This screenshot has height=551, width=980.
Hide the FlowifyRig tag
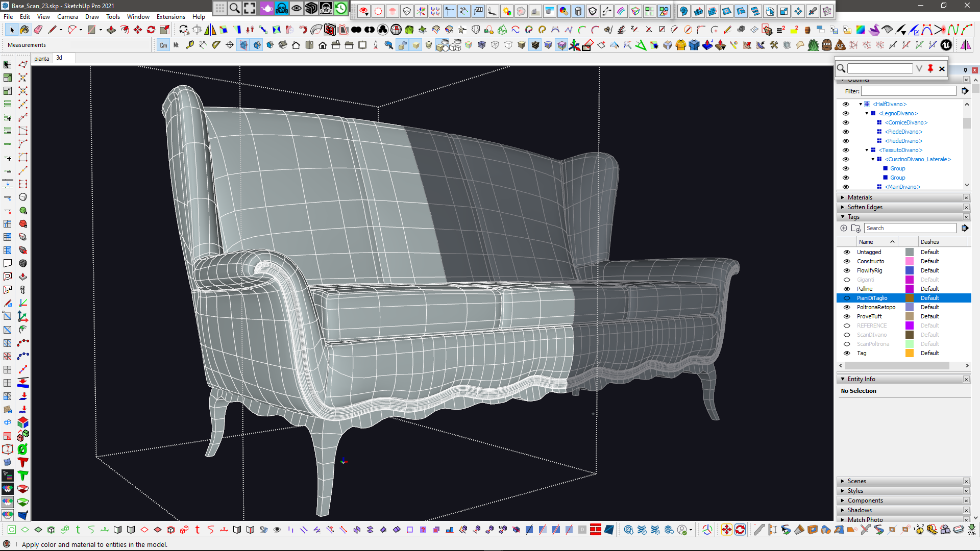pos(847,270)
